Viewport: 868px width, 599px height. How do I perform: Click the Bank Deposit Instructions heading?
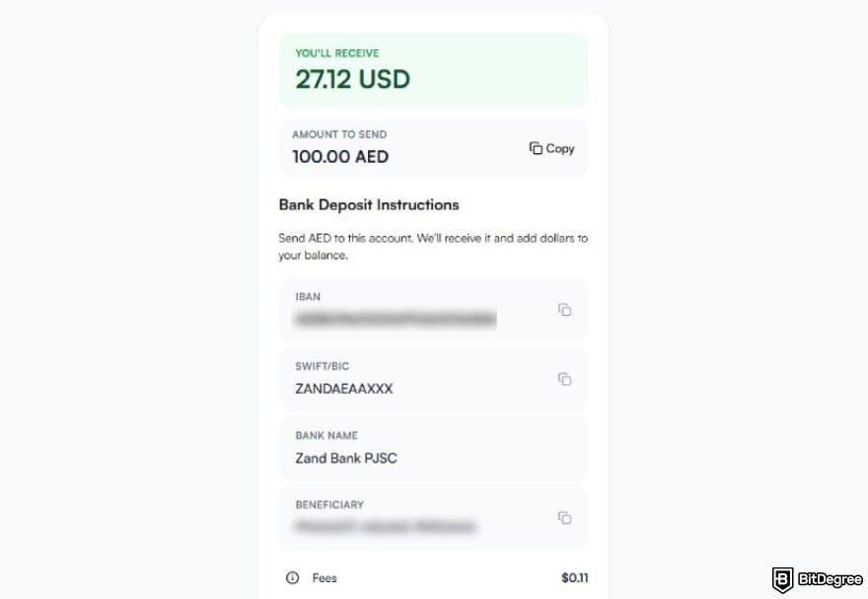[368, 204]
